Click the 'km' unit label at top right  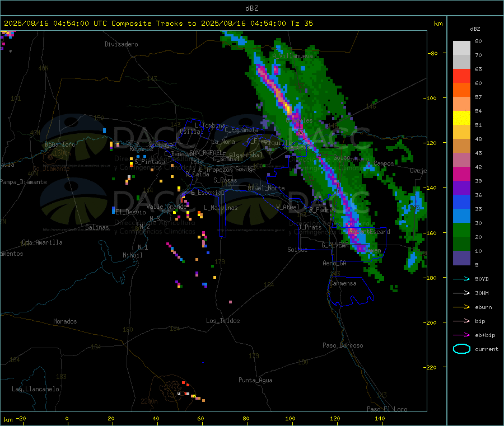[438, 24]
